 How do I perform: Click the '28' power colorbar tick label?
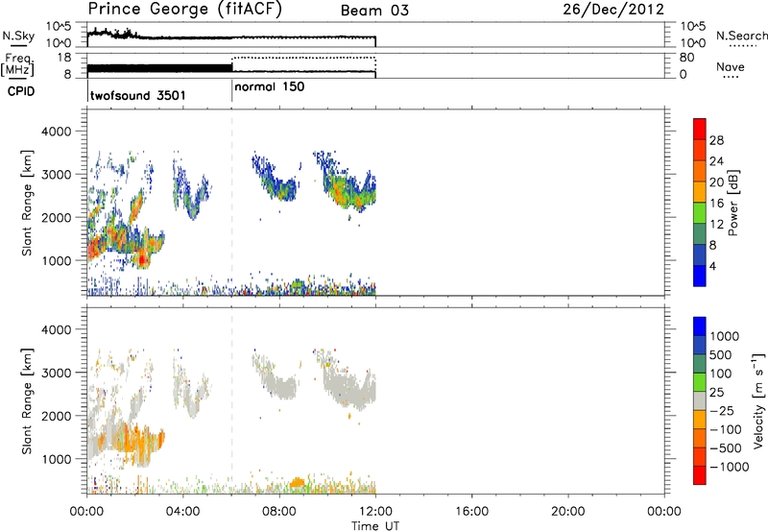point(716,140)
